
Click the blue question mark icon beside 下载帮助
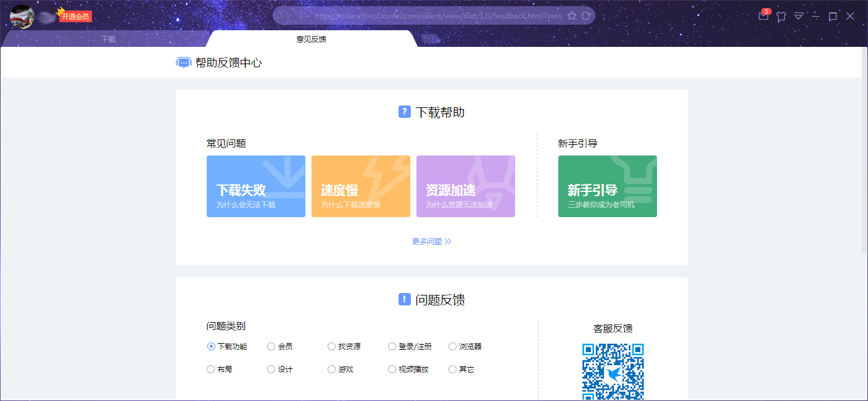point(403,112)
